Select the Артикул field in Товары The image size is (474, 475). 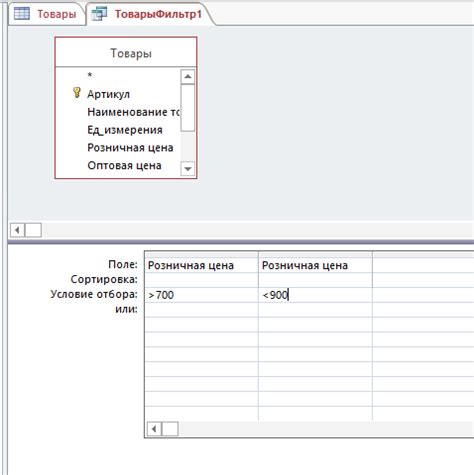coord(108,94)
